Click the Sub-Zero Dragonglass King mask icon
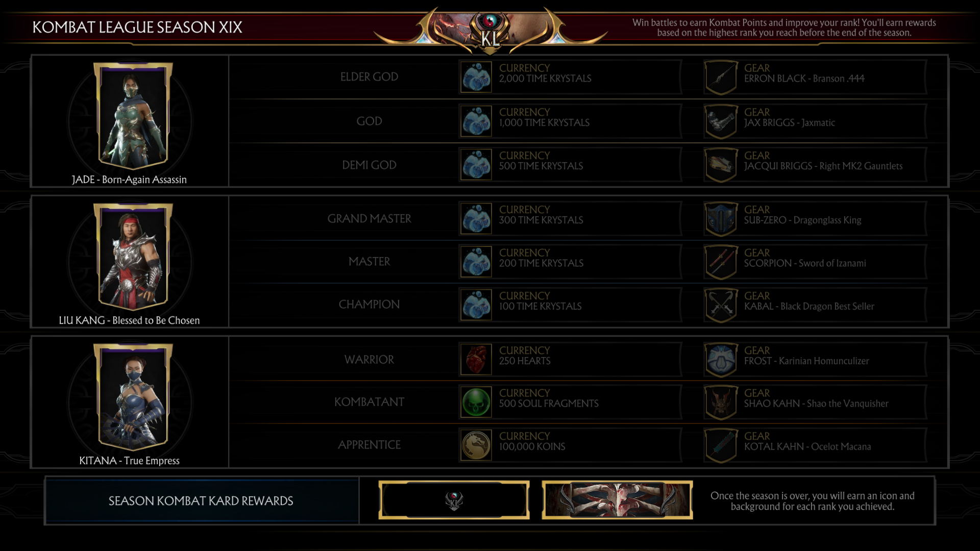This screenshot has height=551, width=980. [721, 219]
